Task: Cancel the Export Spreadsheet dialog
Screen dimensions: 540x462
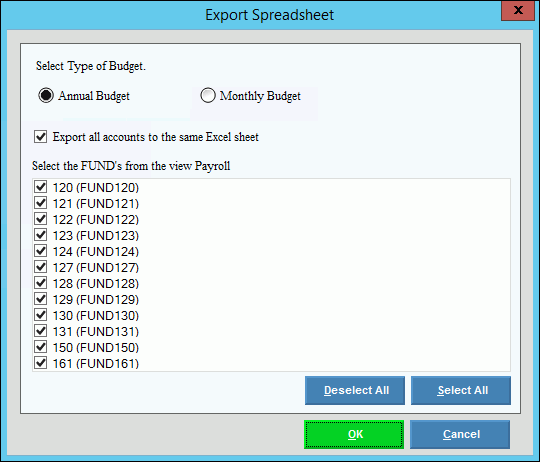Action: [460, 434]
